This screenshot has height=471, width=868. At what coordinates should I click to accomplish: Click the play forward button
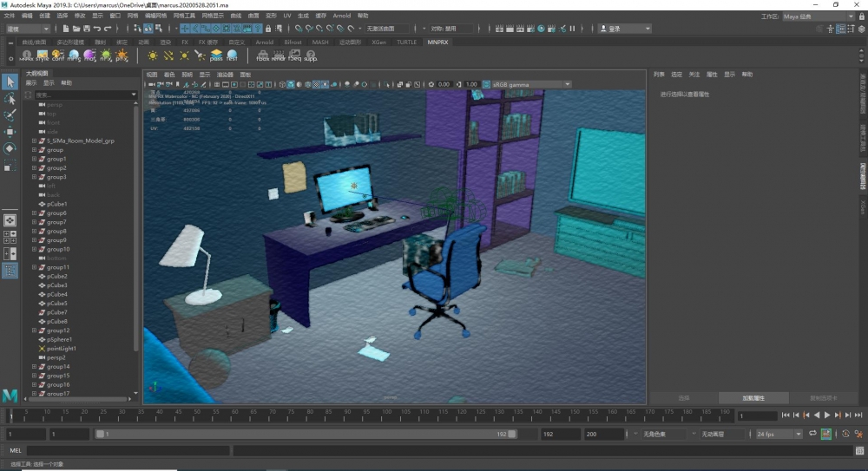[x=827, y=415]
